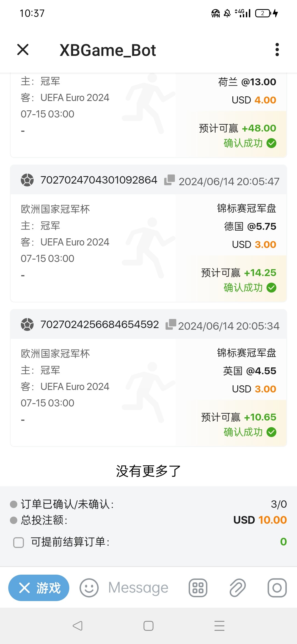Toggle the early settlement orders checkbox

pyautogui.click(x=19, y=542)
